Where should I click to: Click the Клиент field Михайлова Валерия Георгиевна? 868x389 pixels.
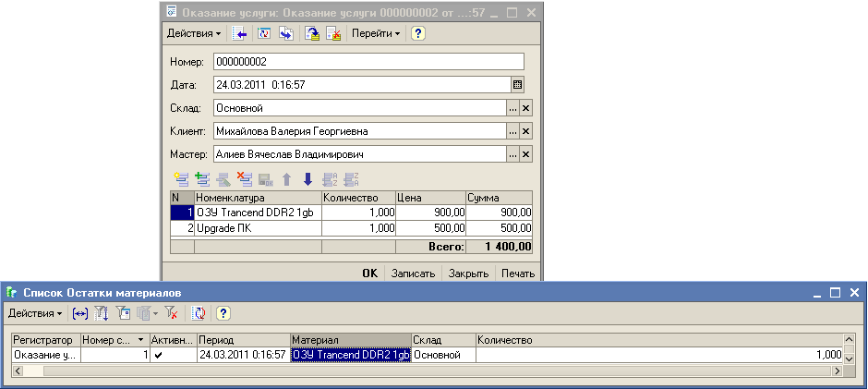(360, 131)
